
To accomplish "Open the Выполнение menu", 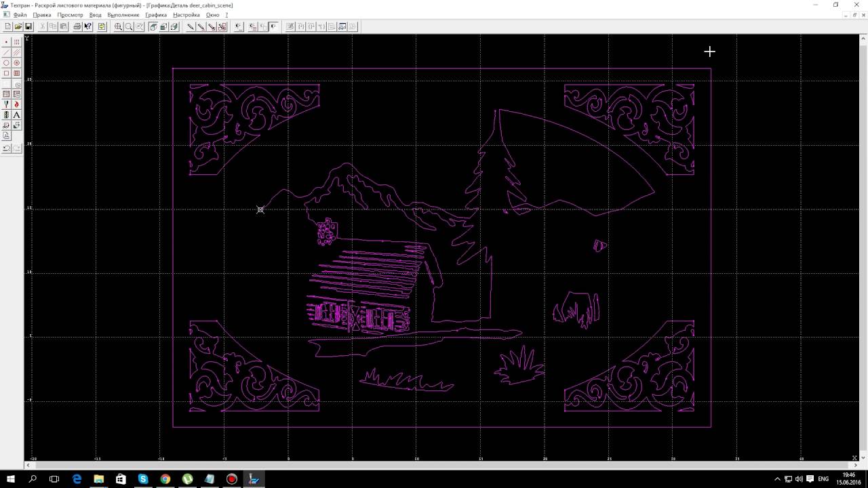I will click(123, 15).
